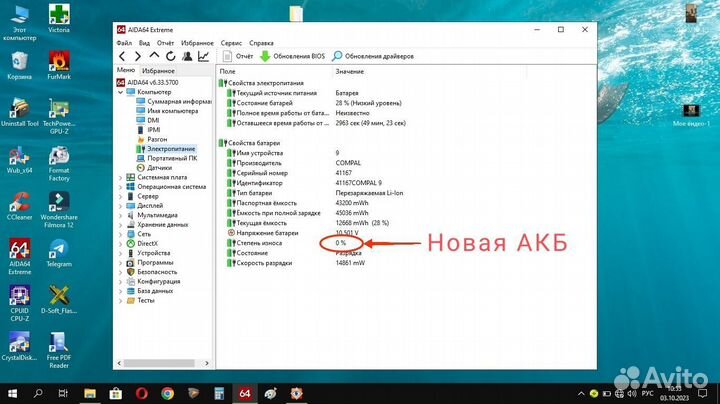Image resolution: width=720 pixels, height=404 pixels.
Task: Click the AIDA64 v6.33.5700 root node
Action: click(x=147, y=83)
